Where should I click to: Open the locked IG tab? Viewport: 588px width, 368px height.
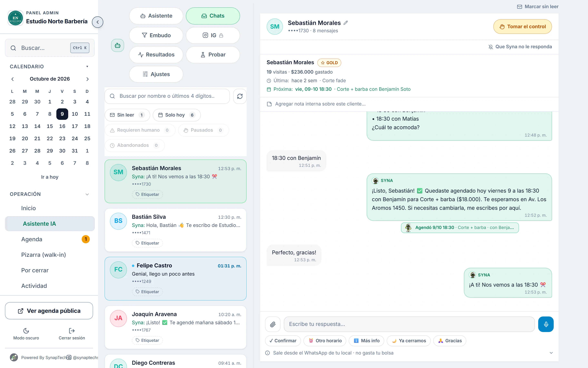click(213, 35)
